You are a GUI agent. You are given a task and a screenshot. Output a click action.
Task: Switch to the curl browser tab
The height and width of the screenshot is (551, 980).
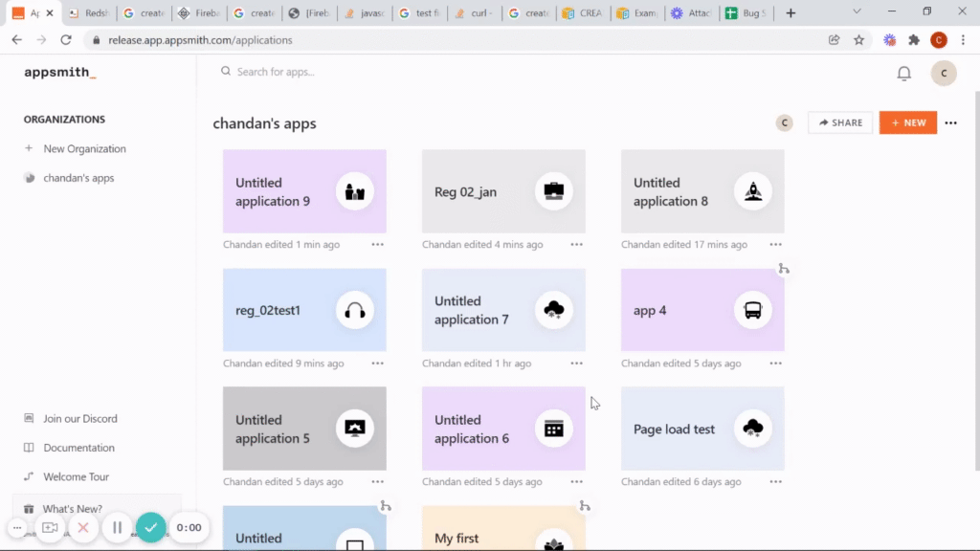tap(475, 12)
